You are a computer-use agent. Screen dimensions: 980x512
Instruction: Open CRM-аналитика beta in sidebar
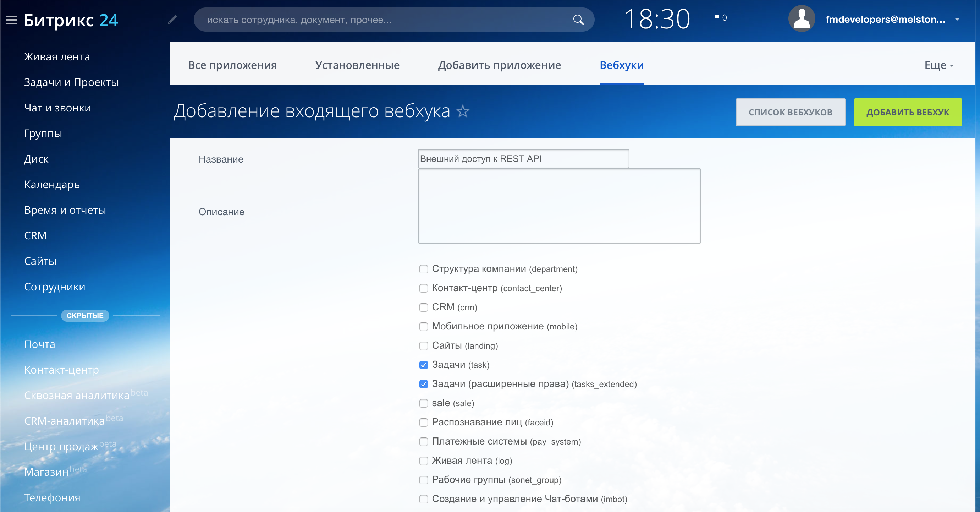(74, 420)
